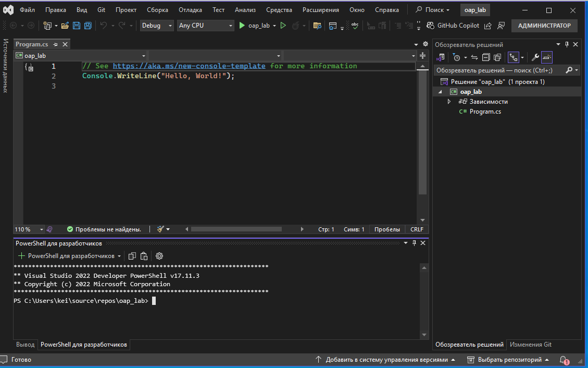This screenshot has width=588, height=368.
Task: Click the PowerShell terminal settings gear icon
Action: click(159, 256)
